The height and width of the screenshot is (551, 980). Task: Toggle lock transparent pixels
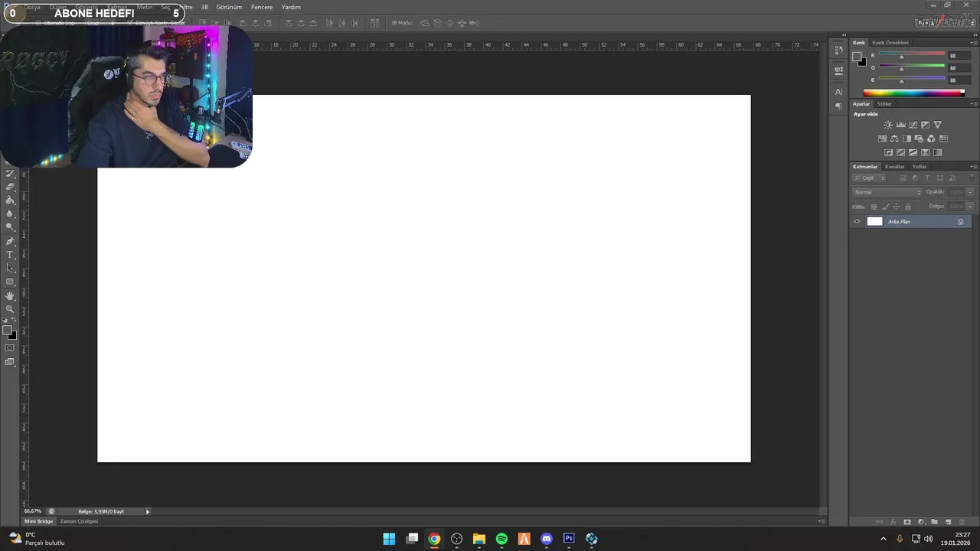[874, 207]
